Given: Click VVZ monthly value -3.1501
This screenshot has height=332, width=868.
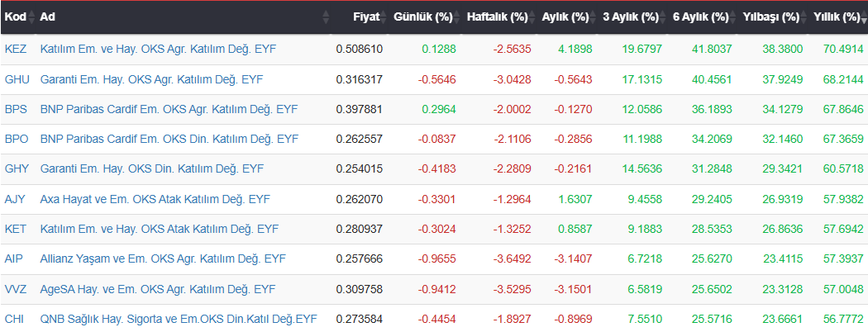Looking at the screenshot, I should coord(574,289).
